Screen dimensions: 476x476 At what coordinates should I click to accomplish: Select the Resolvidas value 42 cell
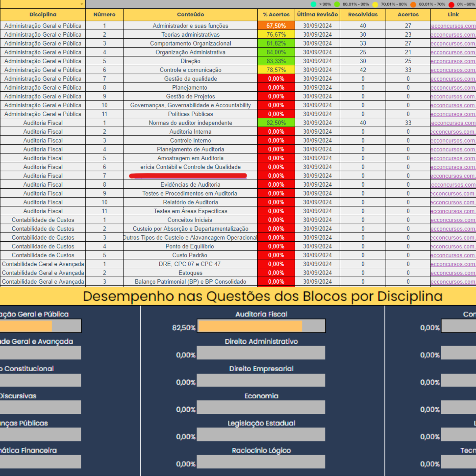[363, 70]
